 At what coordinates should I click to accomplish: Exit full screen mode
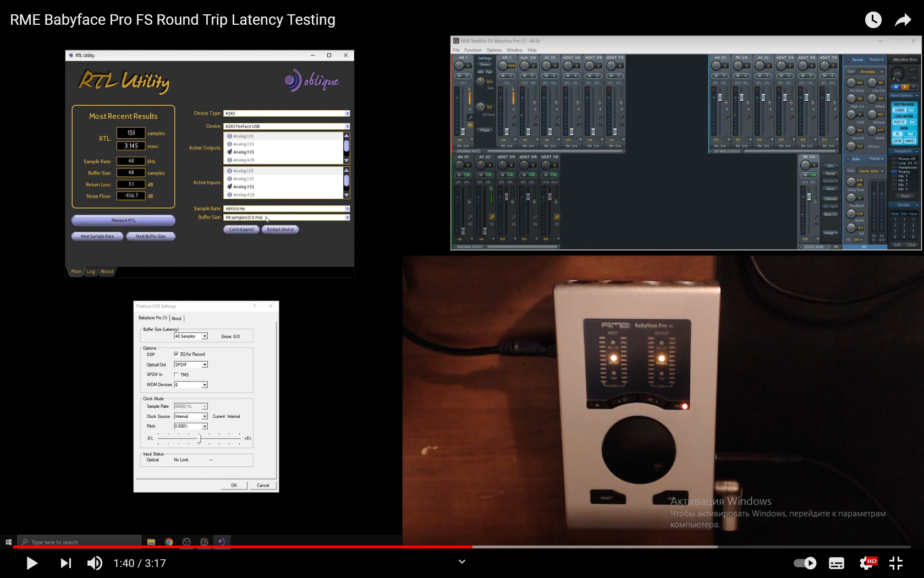896,563
